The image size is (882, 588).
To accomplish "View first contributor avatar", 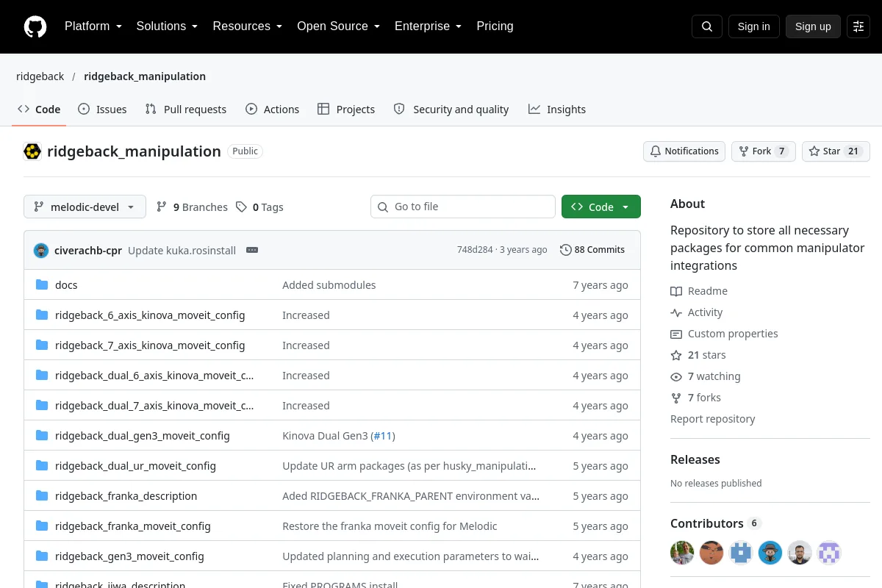I will click(x=682, y=553).
